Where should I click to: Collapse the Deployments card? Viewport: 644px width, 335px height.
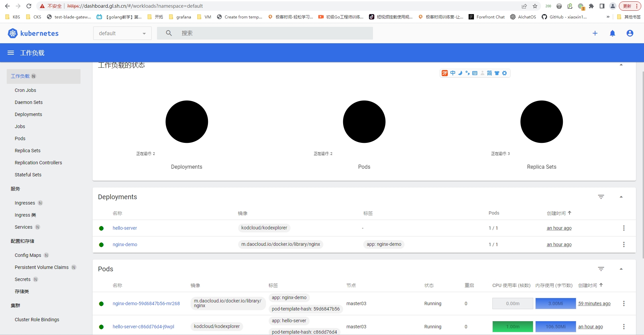pos(621,197)
